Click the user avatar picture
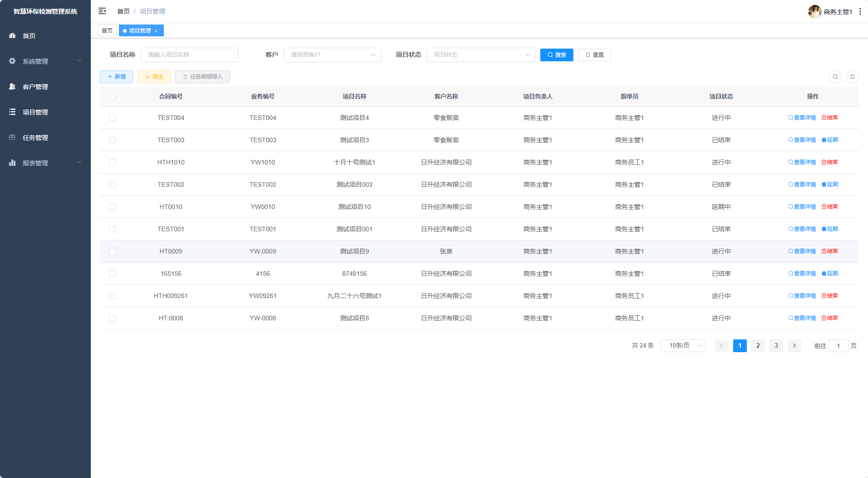Viewport: 868px width, 478px height. [x=814, y=11]
